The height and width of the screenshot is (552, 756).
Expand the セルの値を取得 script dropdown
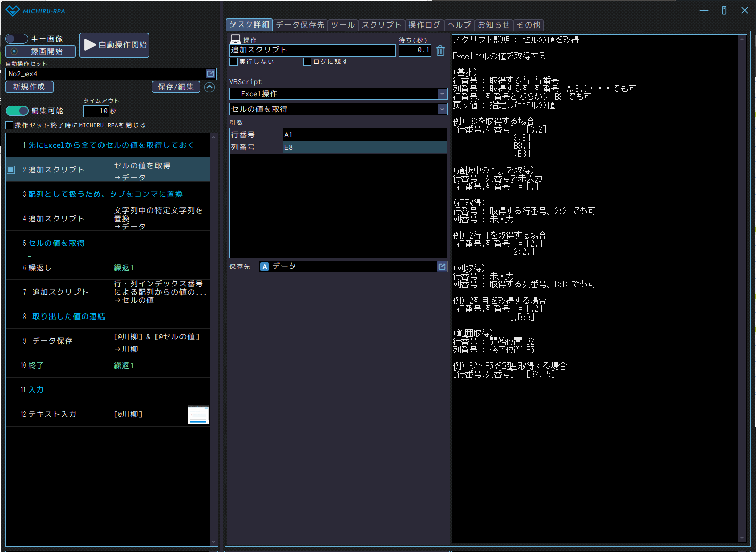[442, 109]
